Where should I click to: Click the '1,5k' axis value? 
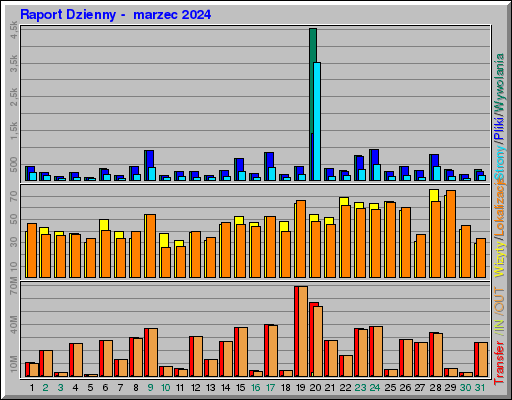click(x=13, y=131)
